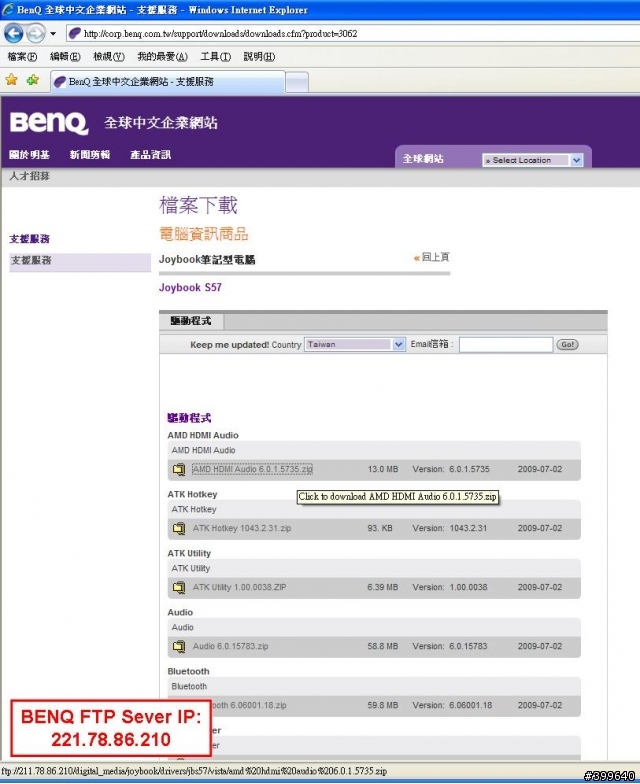
Task: Download ATK Utility 1.00.0038.ZIP
Action: (240, 588)
